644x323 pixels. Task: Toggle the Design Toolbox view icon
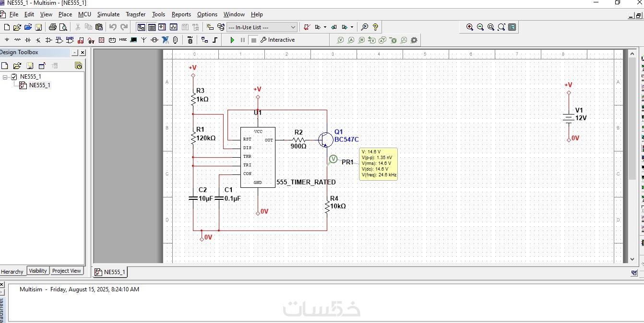click(x=142, y=27)
